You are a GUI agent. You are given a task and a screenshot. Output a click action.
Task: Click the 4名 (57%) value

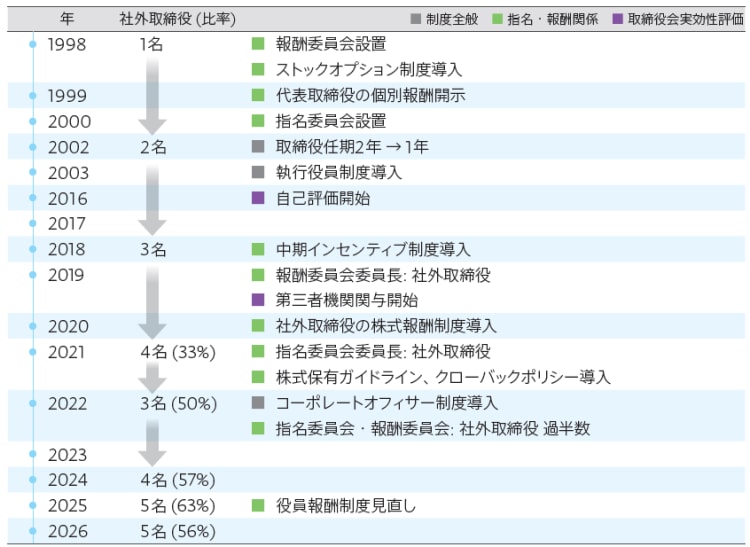[x=178, y=480]
